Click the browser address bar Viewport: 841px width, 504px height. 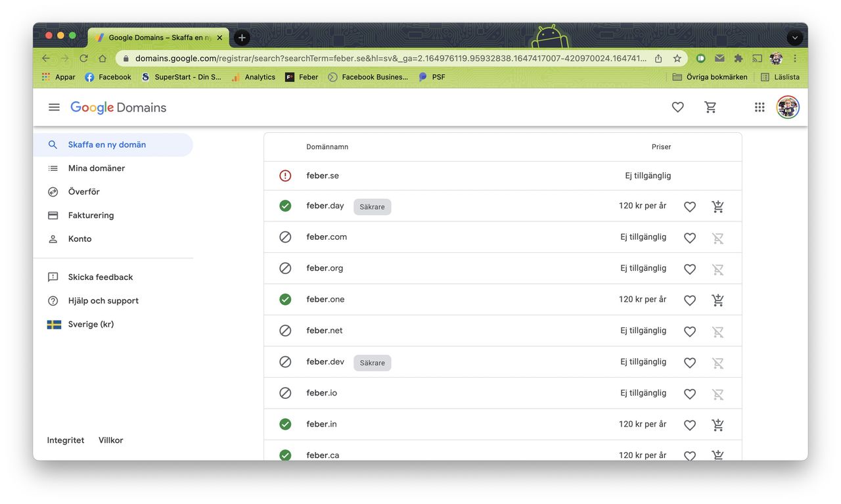[388, 58]
